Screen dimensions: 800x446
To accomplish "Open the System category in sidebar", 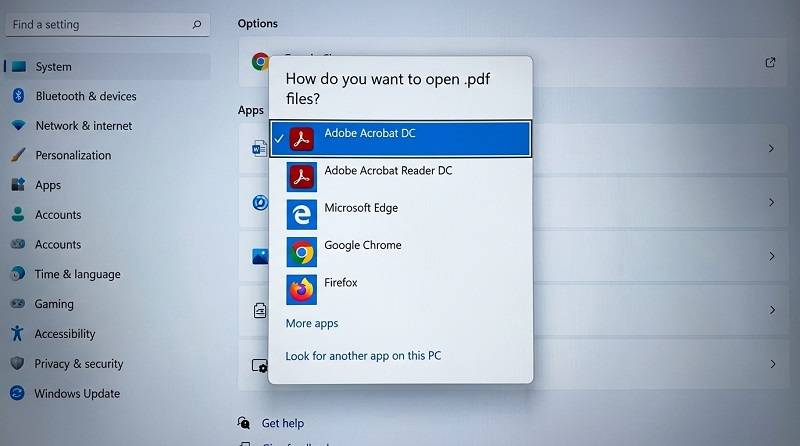I will pos(107,67).
